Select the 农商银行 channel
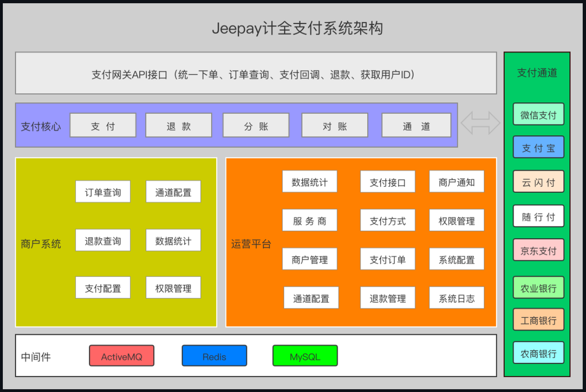 [538, 352]
